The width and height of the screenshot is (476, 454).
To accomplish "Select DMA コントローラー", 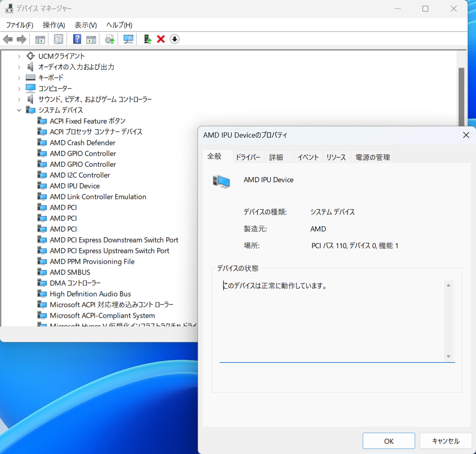I will 75,283.
